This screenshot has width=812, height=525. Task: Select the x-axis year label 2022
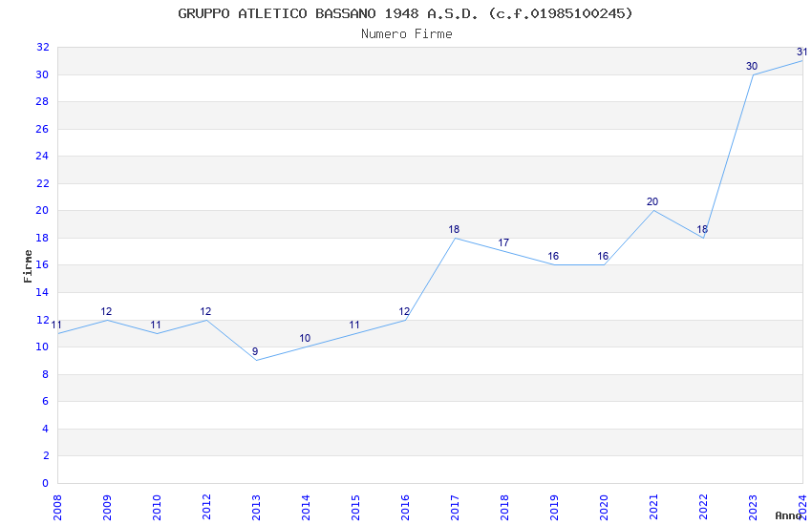pos(703,507)
